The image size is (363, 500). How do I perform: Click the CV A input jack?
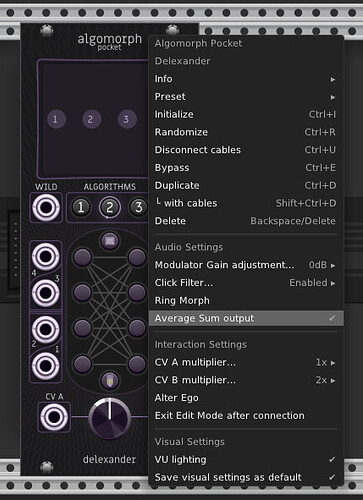54,417
